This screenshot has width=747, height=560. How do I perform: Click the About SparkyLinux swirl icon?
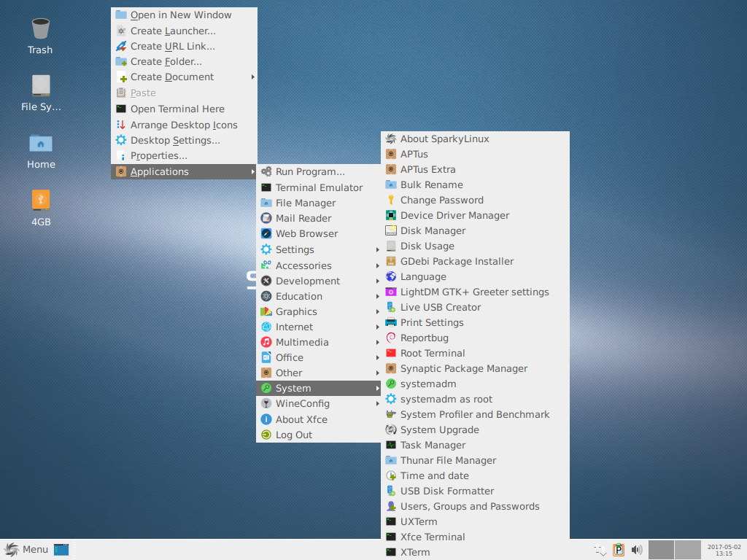(391, 139)
